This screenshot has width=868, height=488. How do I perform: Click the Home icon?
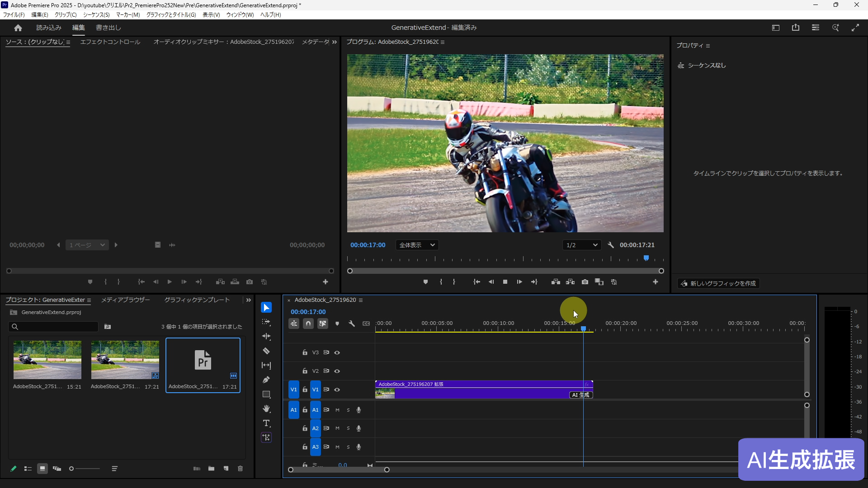pyautogui.click(x=18, y=28)
